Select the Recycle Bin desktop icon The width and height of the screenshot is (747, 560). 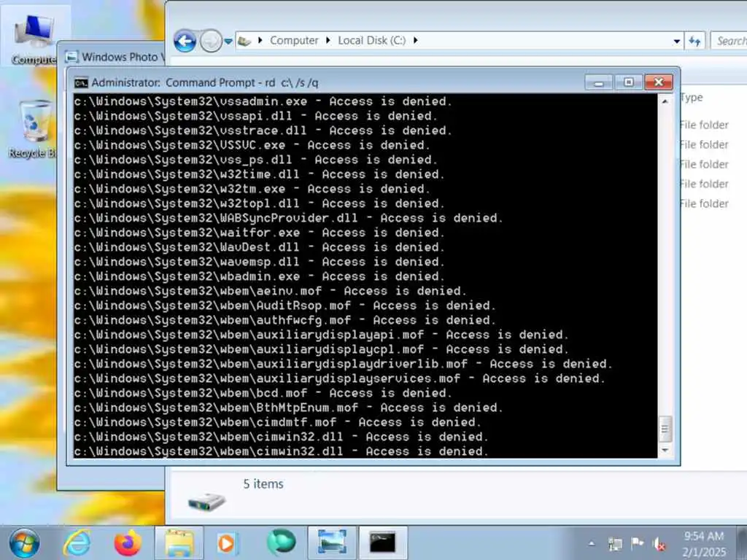[x=34, y=128]
